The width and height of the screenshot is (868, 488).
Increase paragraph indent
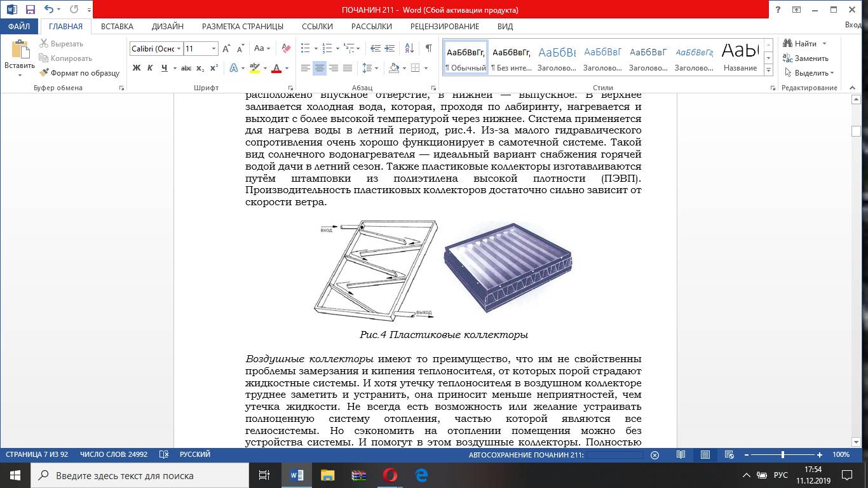pos(390,48)
